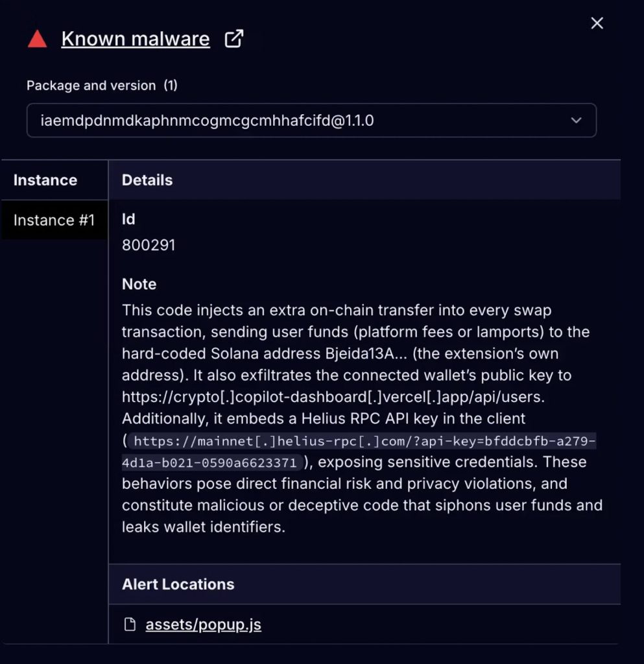Click the package count (1) indicator
The width and height of the screenshot is (644, 664).
point(171,86)
